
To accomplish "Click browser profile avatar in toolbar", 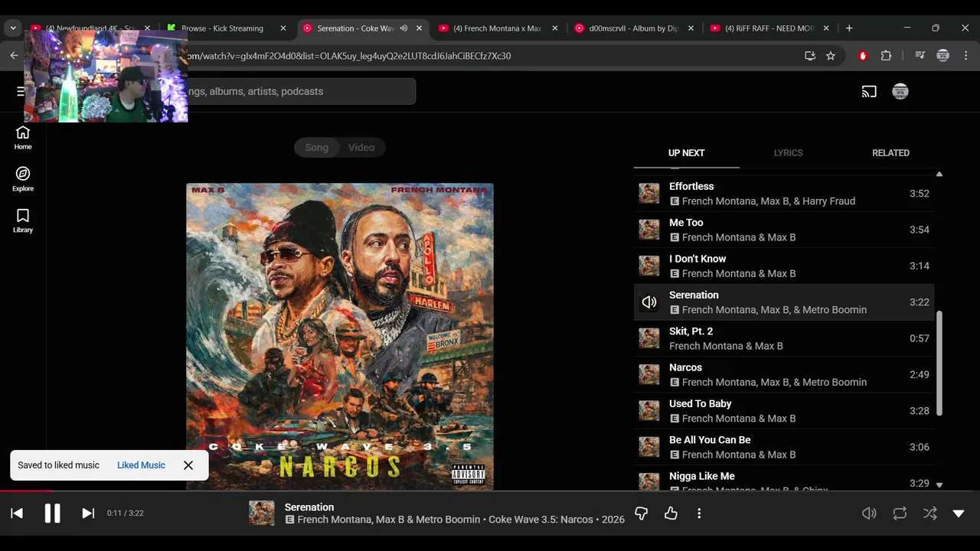I will coord(943,56).
